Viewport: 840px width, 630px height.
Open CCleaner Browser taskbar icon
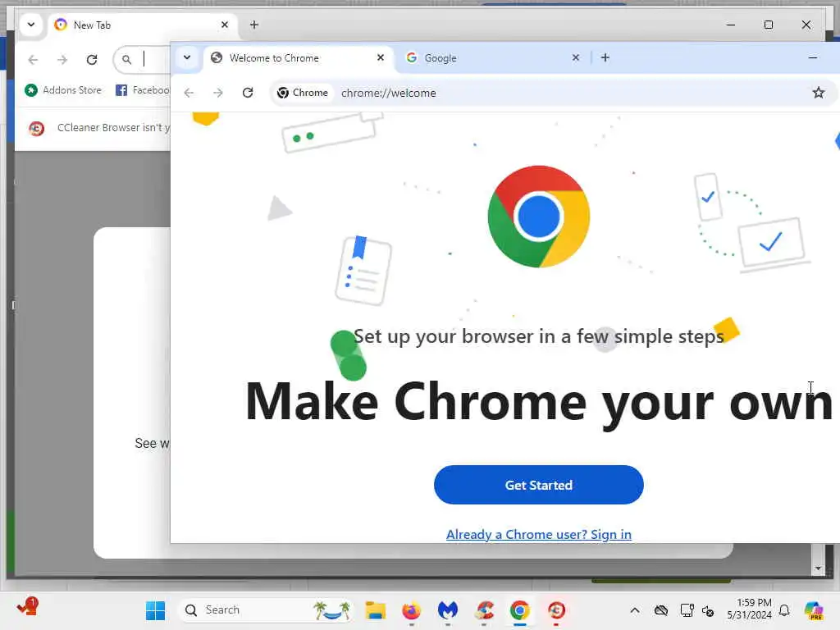tap(556, 610)
